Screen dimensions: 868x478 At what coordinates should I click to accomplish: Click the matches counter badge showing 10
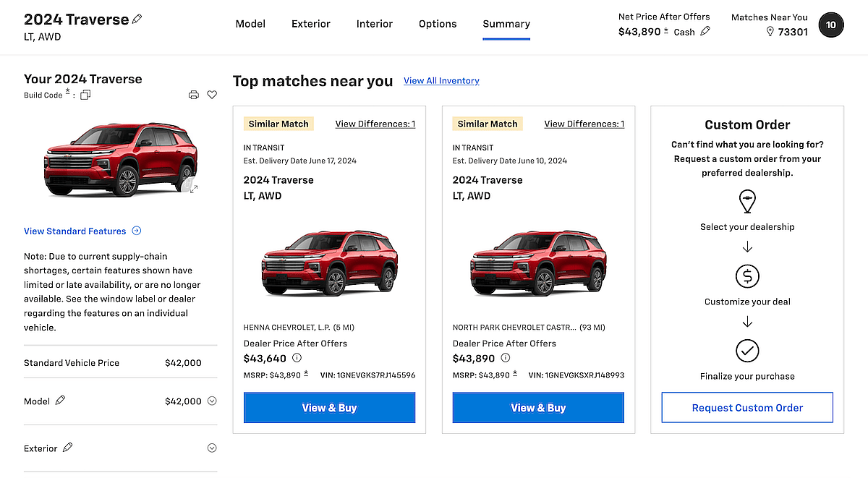830,25
